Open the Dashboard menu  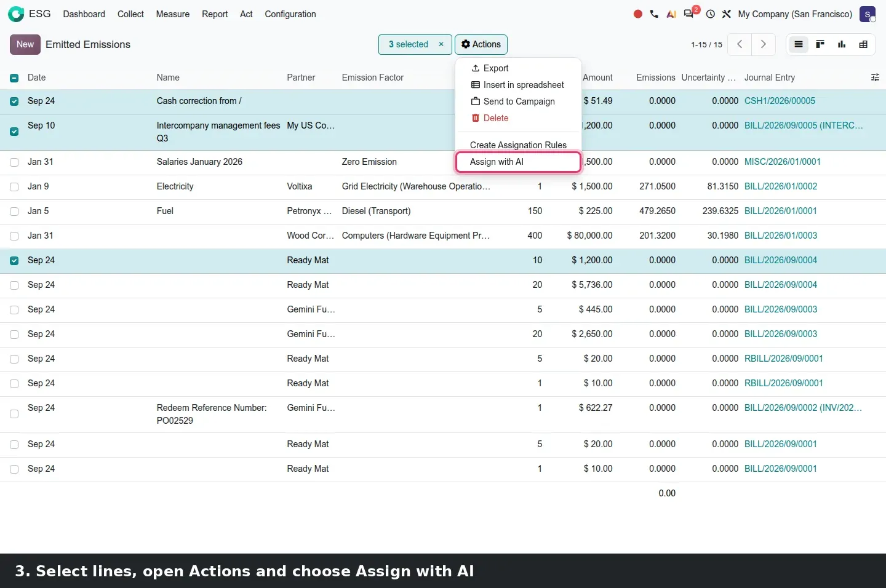point(84,14)
